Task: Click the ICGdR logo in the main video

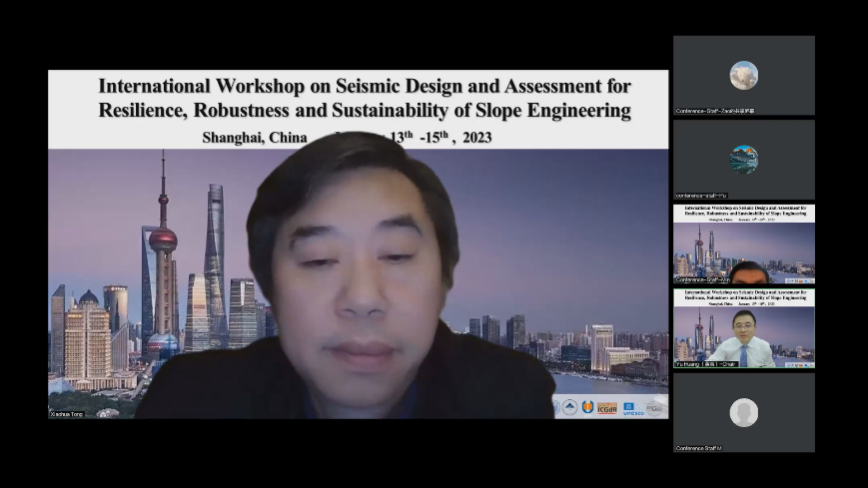Action: click(x=606, y=407)
